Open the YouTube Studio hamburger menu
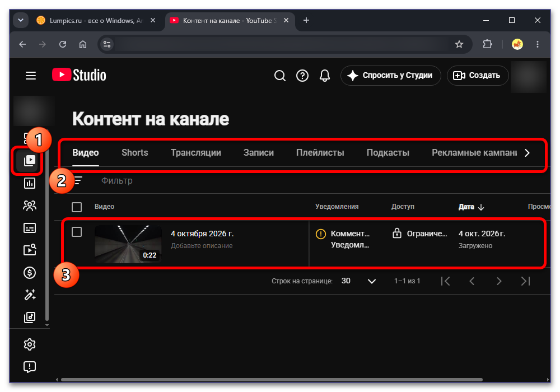Viewport: 560px width, 392px height. pos(31,76)
